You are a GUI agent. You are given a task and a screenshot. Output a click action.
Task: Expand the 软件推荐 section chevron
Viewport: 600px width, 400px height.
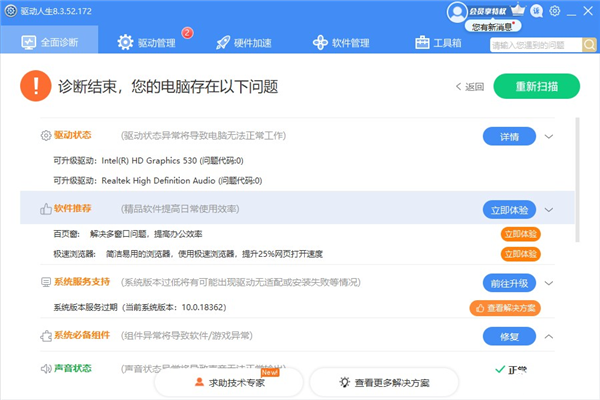click(x=549, y=210)
